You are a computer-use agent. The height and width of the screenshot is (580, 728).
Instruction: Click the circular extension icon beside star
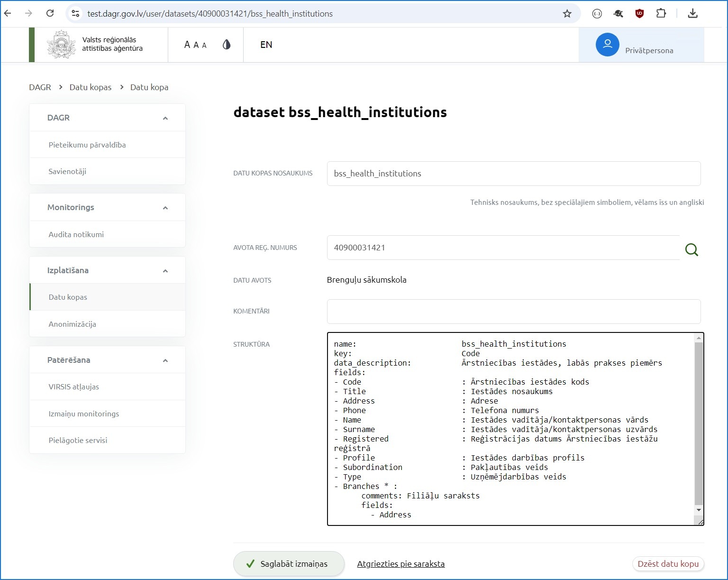(x=597, y=14)
